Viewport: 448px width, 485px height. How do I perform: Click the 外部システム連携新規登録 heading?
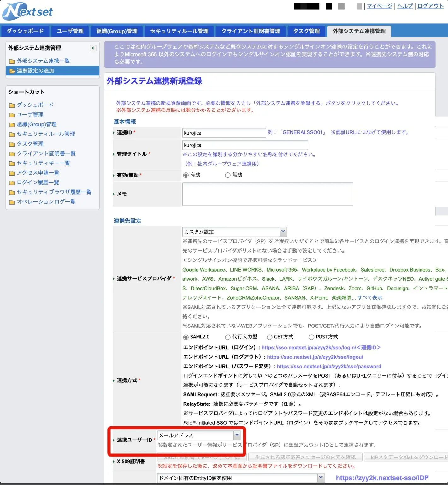[x=155, y=81]
